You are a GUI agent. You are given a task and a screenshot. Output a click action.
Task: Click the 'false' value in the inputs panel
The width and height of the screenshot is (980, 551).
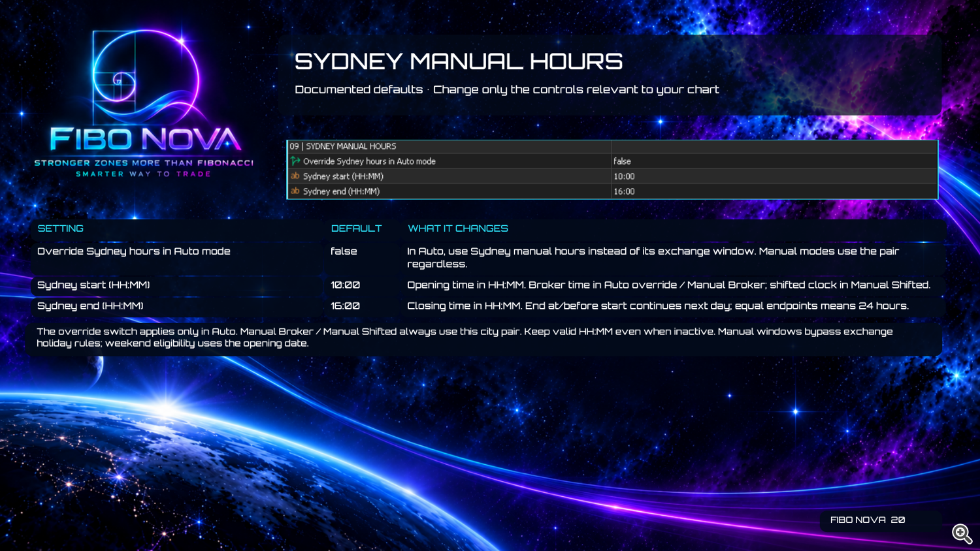click(622, 161)
